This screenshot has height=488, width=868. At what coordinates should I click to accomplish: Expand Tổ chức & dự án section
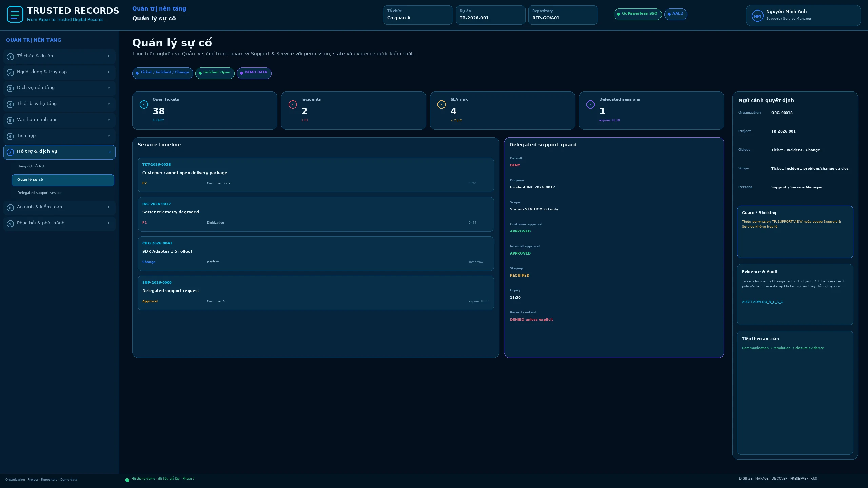pyautogui.click(x=59, y=57)
